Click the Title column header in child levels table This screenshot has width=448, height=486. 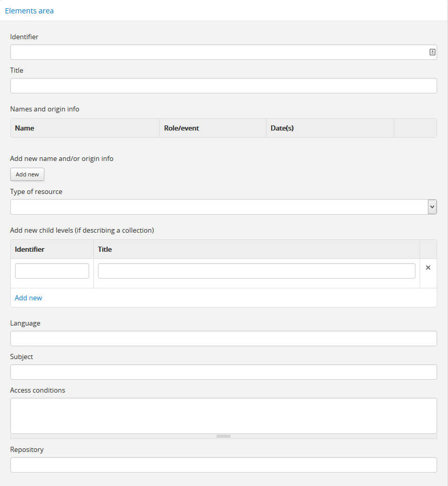[105, 249]
